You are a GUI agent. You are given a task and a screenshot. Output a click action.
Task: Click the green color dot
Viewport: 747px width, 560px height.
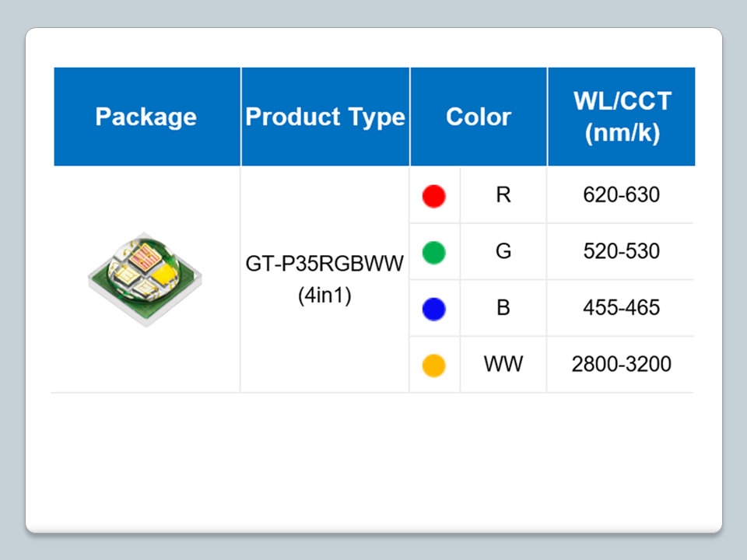tap(433, 252)
